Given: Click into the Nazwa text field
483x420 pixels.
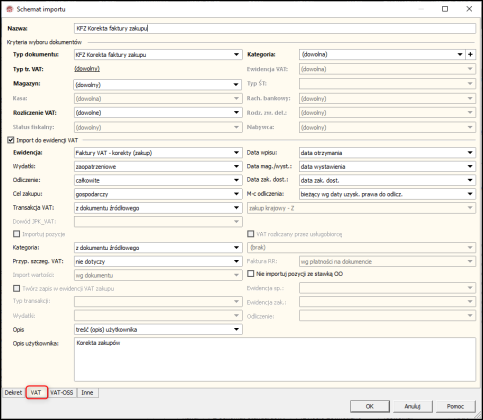Looking at the screenshot, I should tap(275, 29).
